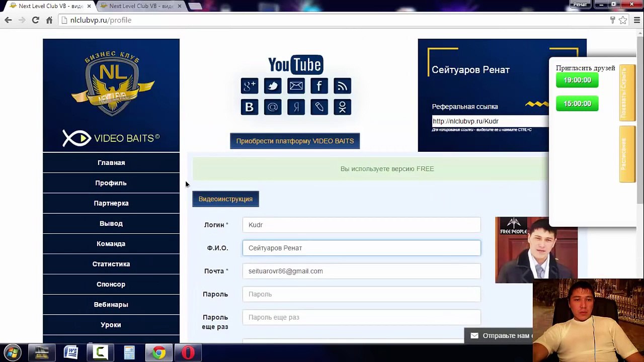Image resolution: width=644 pixels, height=362 pixels.
Task: Open the VK (B) social icon
Action: point(250,107)
